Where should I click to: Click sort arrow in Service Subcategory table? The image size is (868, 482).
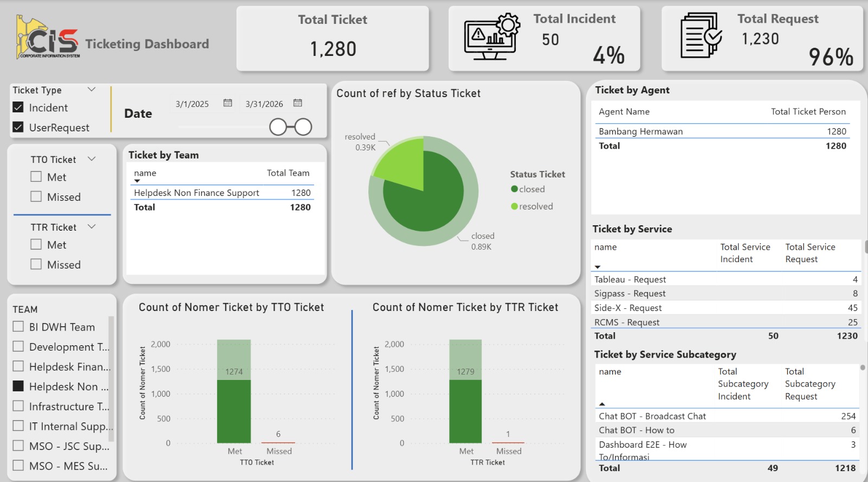point(602,404)
